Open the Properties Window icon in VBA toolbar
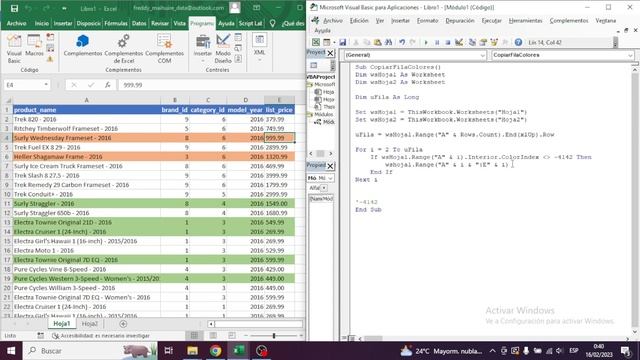Screen dimensions: 640x360 (x=483, y=42)
